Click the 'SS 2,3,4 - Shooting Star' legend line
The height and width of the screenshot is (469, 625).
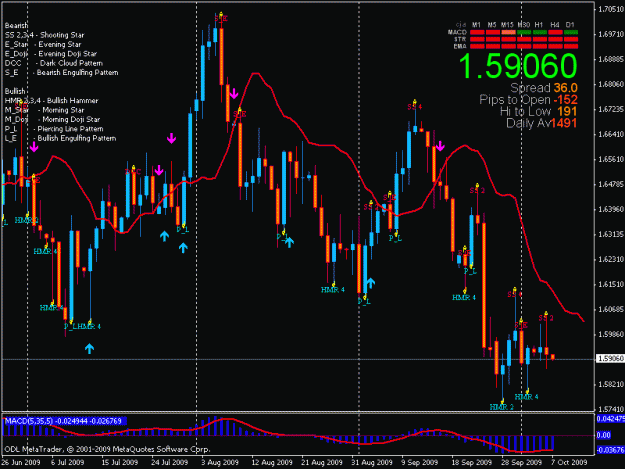point(45,35)
